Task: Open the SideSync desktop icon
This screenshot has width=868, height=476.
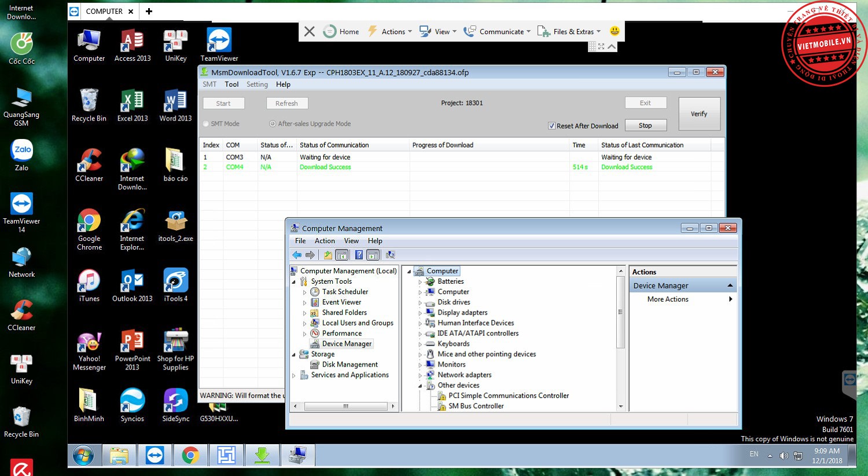Action: [x=175, y=405]
